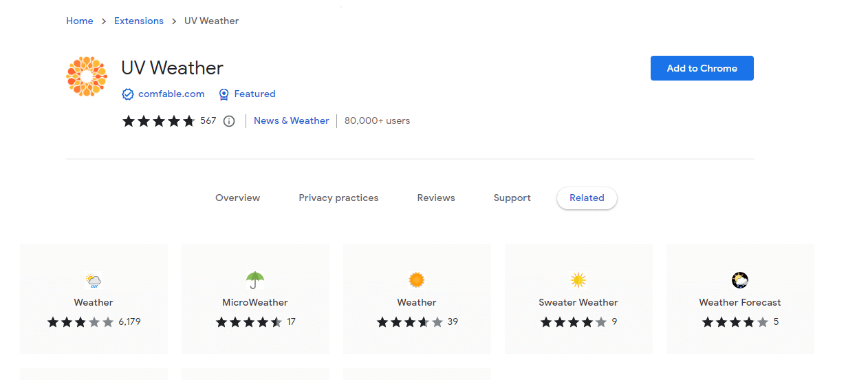
Task: Click the UV Weather sunburst logo icon
Action: (x=87, y=76)
